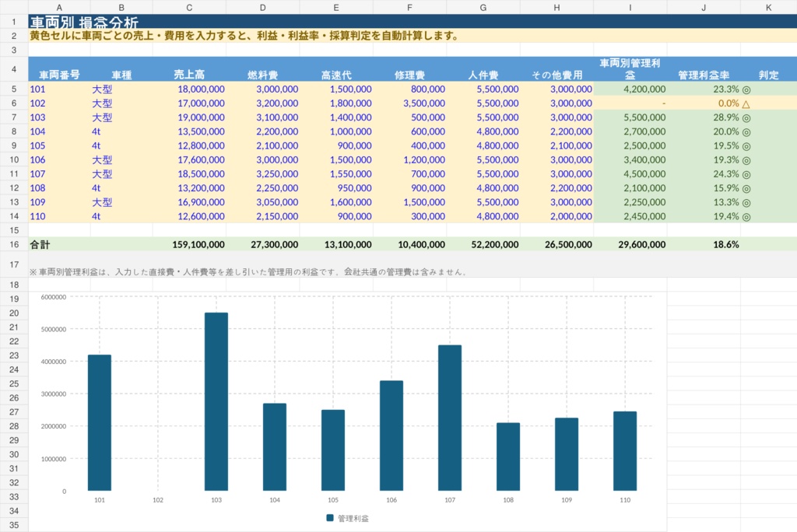Click row 5 header number
This screenshot has height=532, width=797.
coord(14,89)
